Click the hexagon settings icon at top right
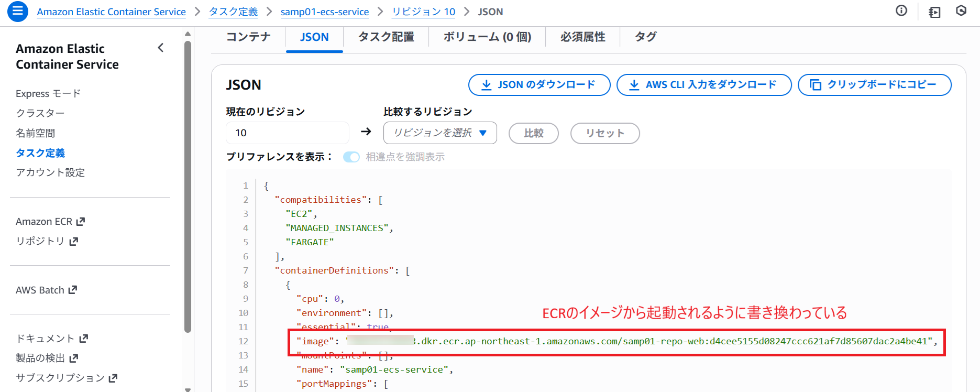980x392 pixels. point(961,11)
